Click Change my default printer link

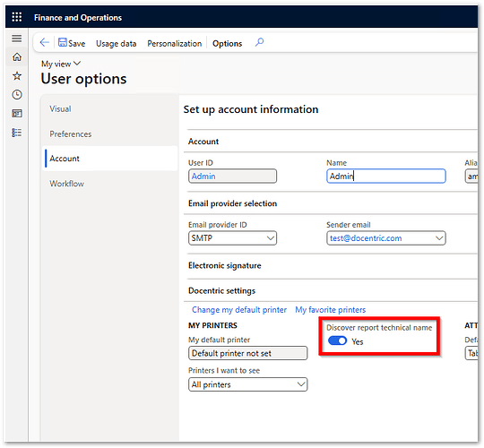[239, 309]
